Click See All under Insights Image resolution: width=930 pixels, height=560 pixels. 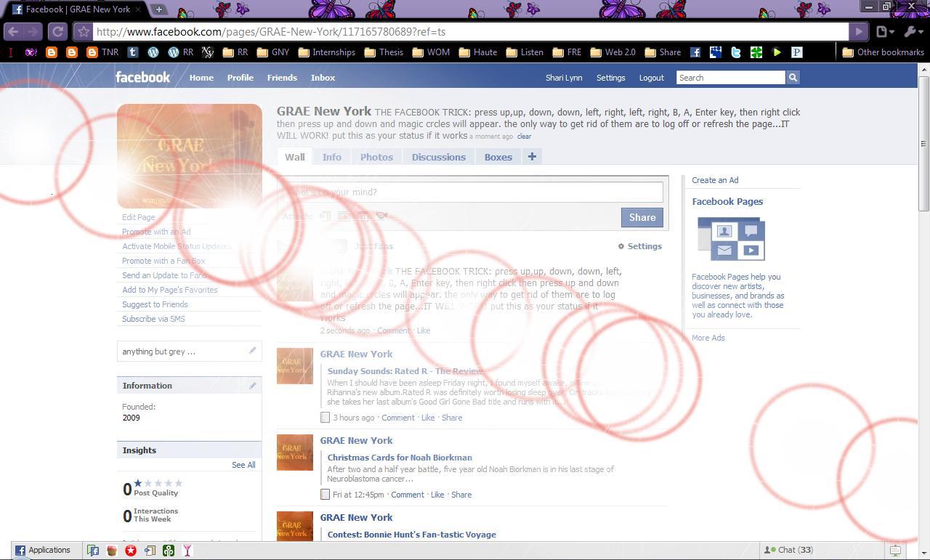pos(243,465)
